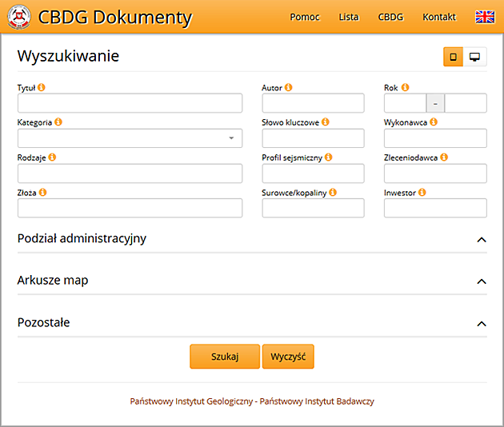Screen dimensions: 504x427
Task: Focus the Rodzaje input field
Action: coord(130,174)
